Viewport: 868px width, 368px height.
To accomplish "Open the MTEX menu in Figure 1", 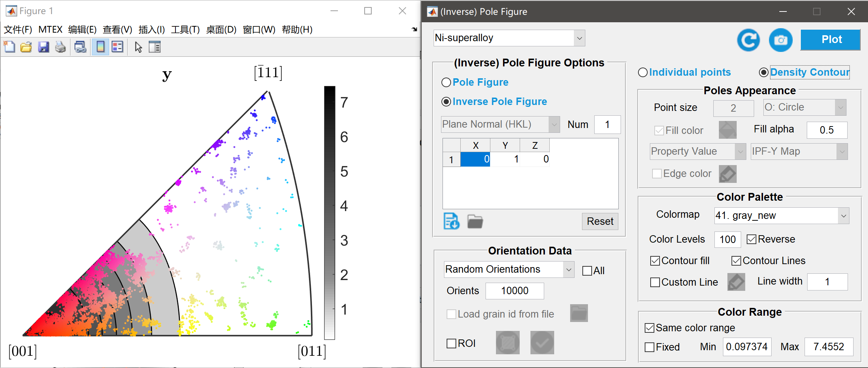I will coord(50,30).
